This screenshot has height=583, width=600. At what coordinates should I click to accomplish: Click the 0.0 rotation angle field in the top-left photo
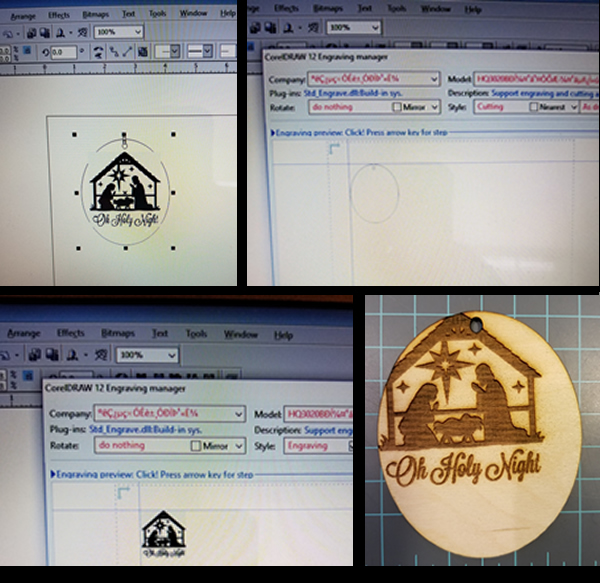click(64, 52)
